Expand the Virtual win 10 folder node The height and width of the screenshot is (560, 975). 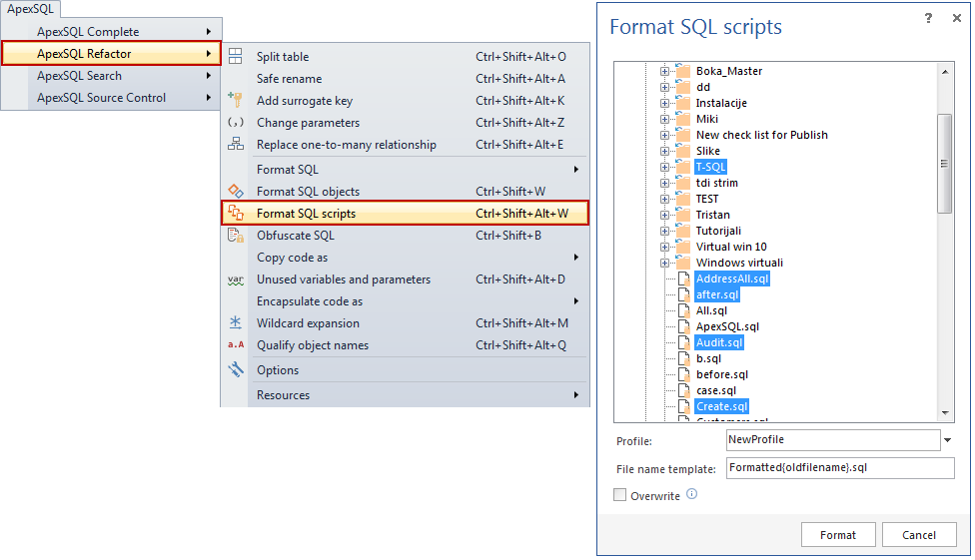coord(664,247)
